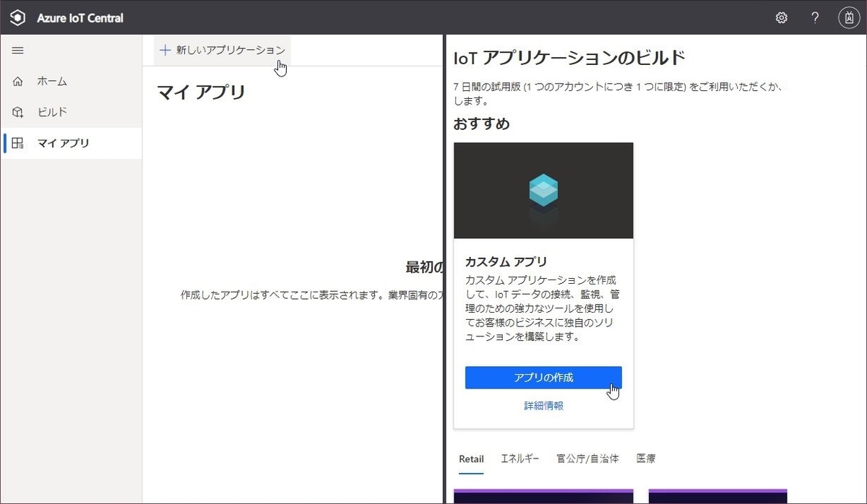Click the Azure IoT Central logo icon
Image resolution: width=867 pixels, height=504 pixels.
pyautogui.click(x=17, y=17)
